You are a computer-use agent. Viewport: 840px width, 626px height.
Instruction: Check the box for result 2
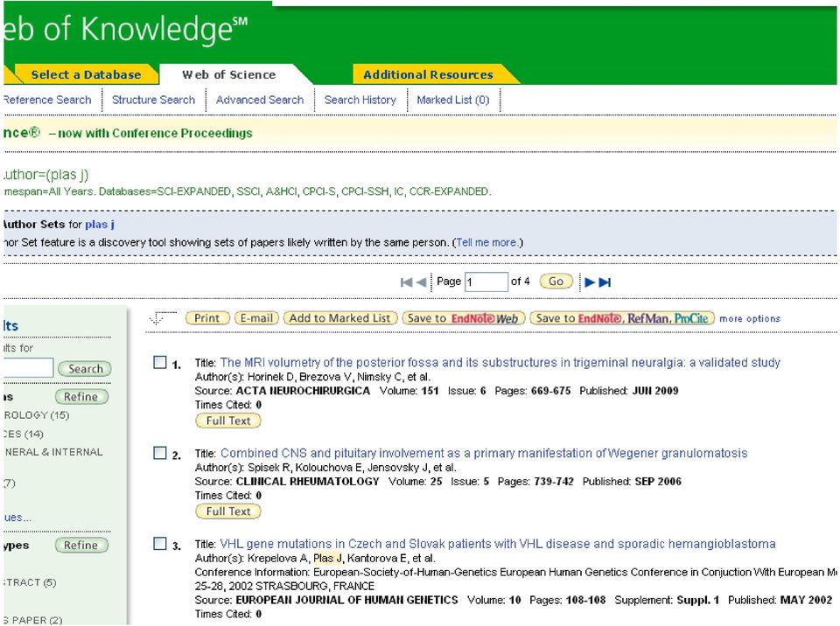click(159, 453)
